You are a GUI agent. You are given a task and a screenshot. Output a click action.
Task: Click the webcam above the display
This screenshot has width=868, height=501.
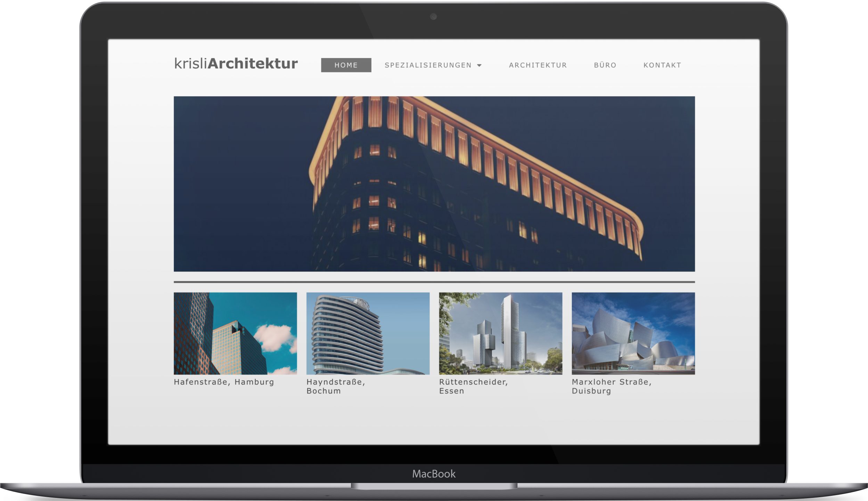coord(433,17)
